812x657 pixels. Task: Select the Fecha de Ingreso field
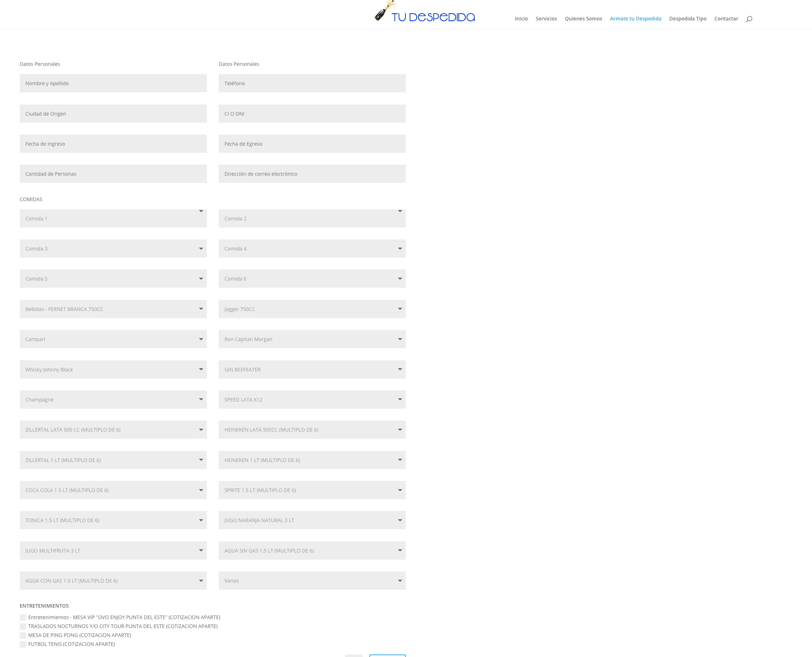coord(113,144)
